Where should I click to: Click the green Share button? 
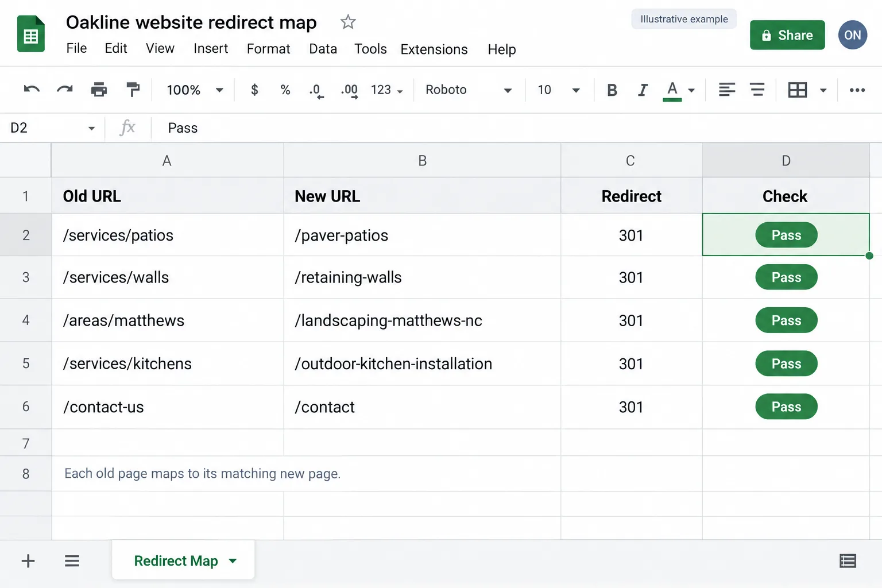click(x=787, y=35)
